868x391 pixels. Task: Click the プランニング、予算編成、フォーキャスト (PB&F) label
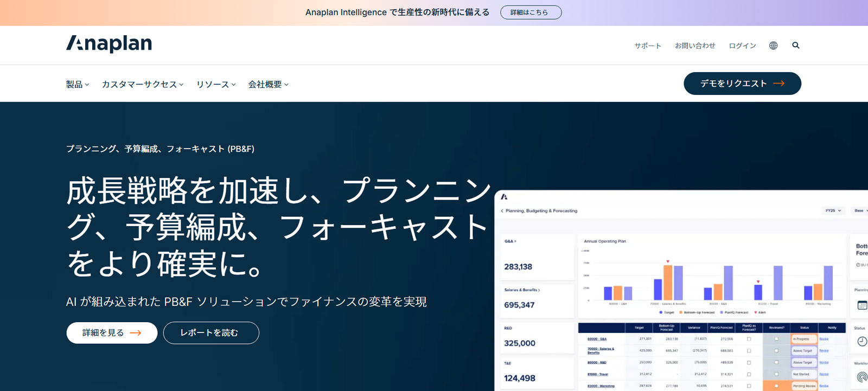pyautogui.click(x=160, y=149)
